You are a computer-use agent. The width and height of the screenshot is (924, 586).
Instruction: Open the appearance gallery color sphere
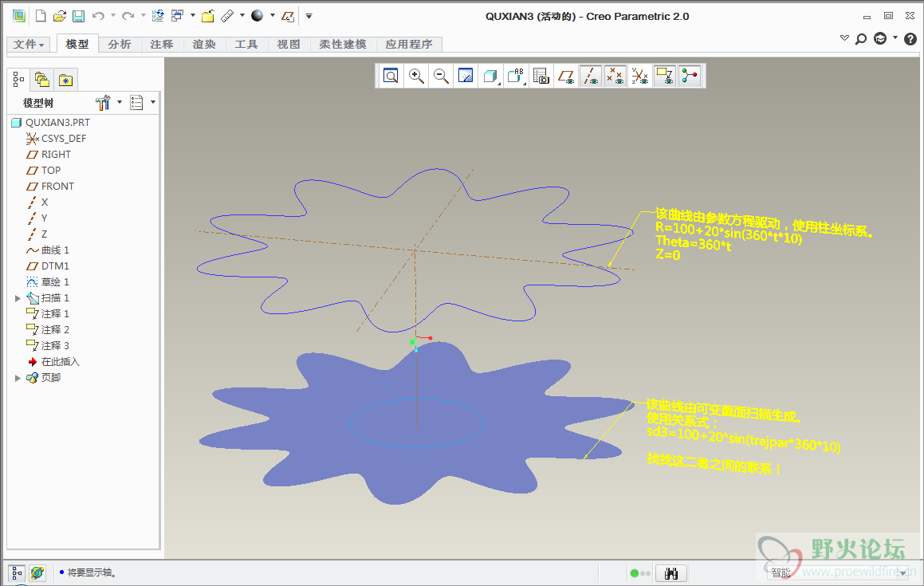(x=257, y=16)
